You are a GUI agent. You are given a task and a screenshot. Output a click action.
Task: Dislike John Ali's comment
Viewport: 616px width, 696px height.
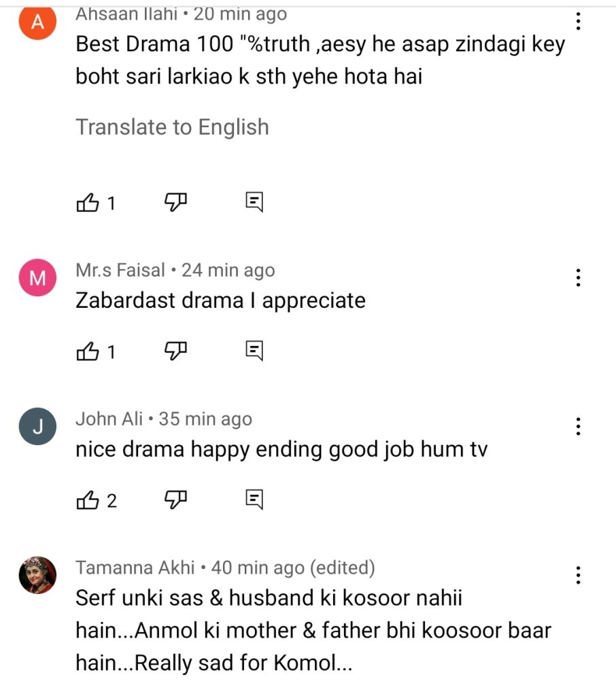pyautogui.click(x=175, y=500)
